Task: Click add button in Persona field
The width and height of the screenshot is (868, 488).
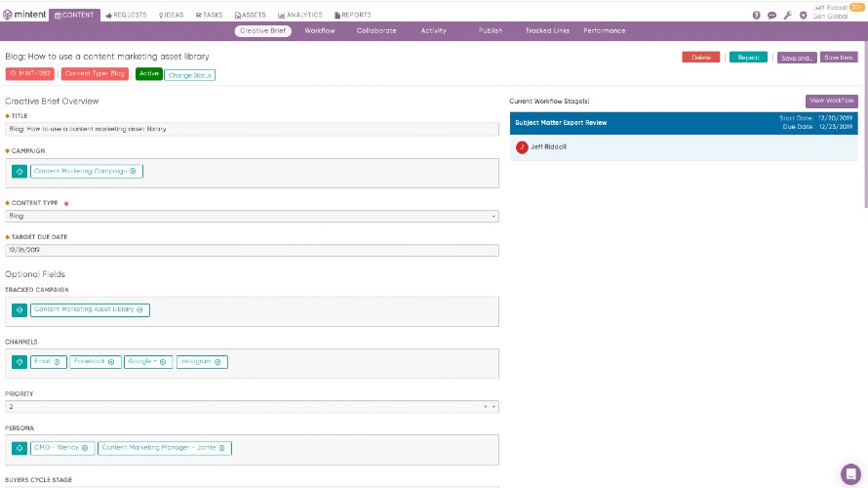Action: pos(20,448)
